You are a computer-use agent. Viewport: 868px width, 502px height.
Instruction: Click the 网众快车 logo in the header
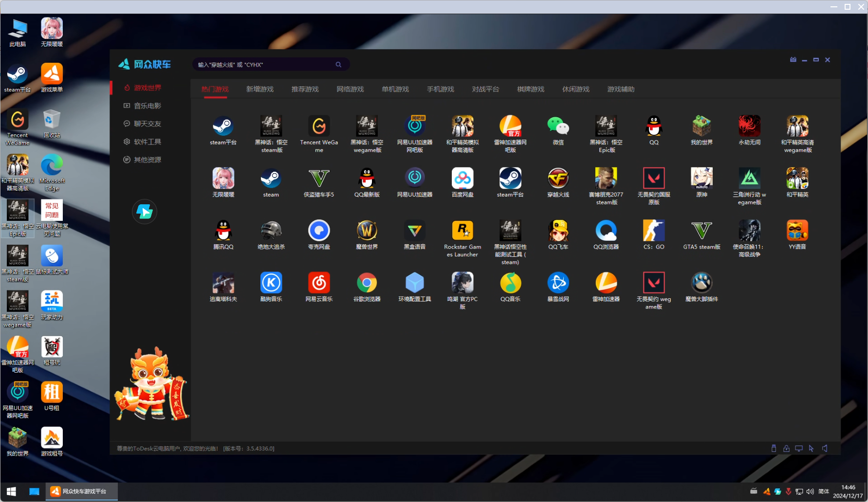145,64
